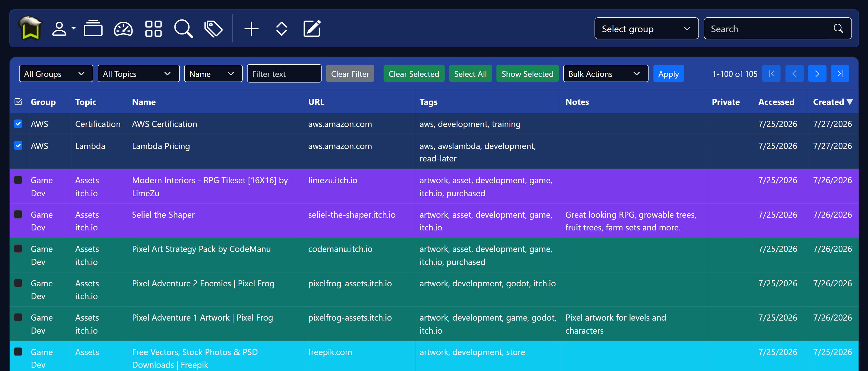The image size is (868, 371).
Task: Go to the first page
Action: [x=771, y=73]
